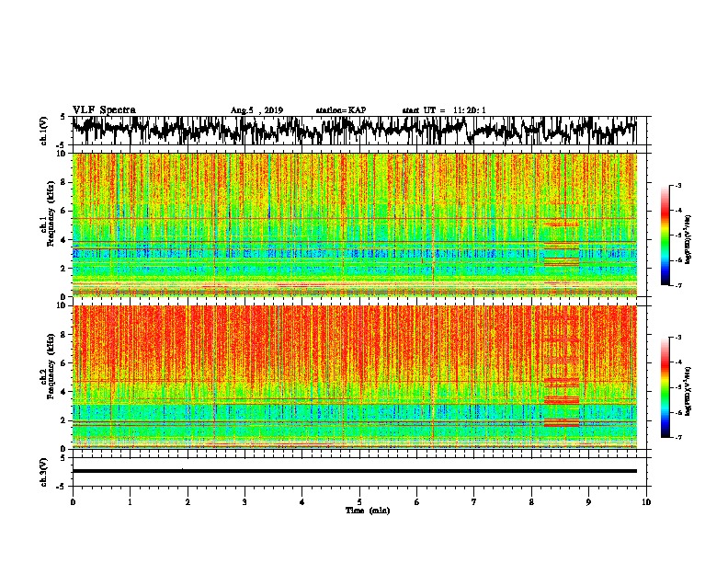This screenshot has width=728, height=563.
Task: Click the date text 'Aug.5 , 2019'
Action: click(256, 110)
